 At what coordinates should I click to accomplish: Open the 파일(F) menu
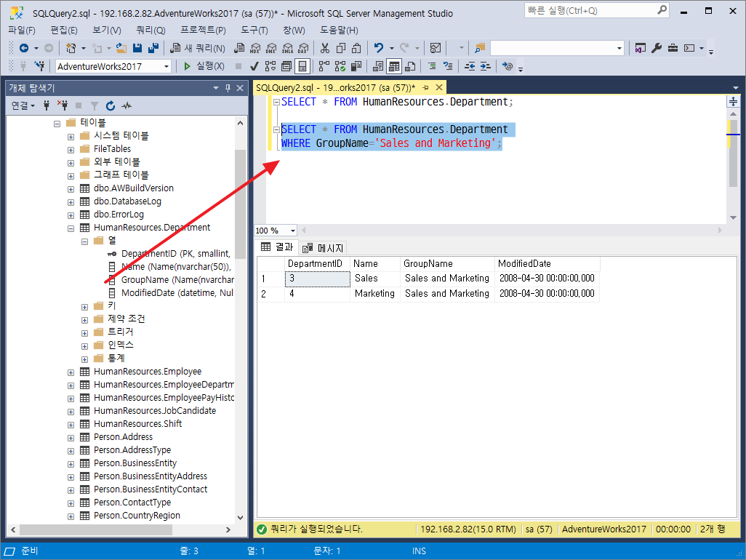22,31
